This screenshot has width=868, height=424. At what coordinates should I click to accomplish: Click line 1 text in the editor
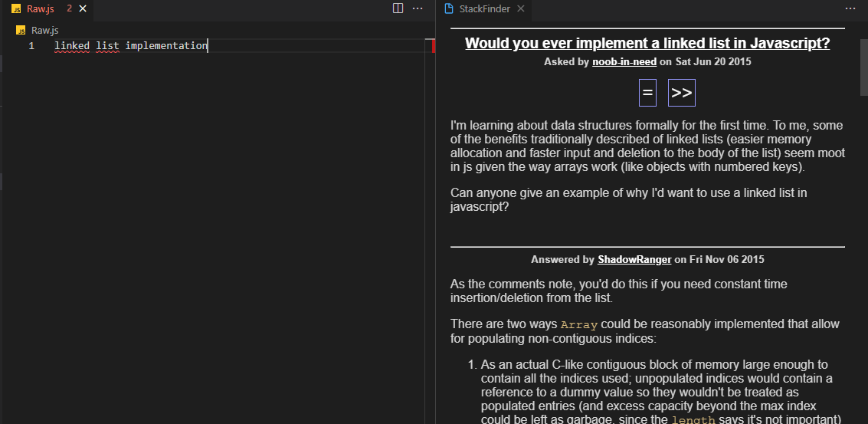pos(131,45)
